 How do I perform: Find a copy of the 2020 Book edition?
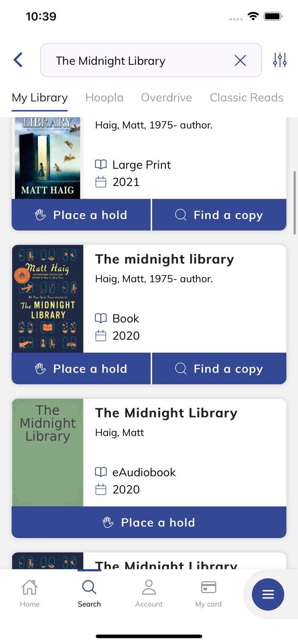[219, 368]
